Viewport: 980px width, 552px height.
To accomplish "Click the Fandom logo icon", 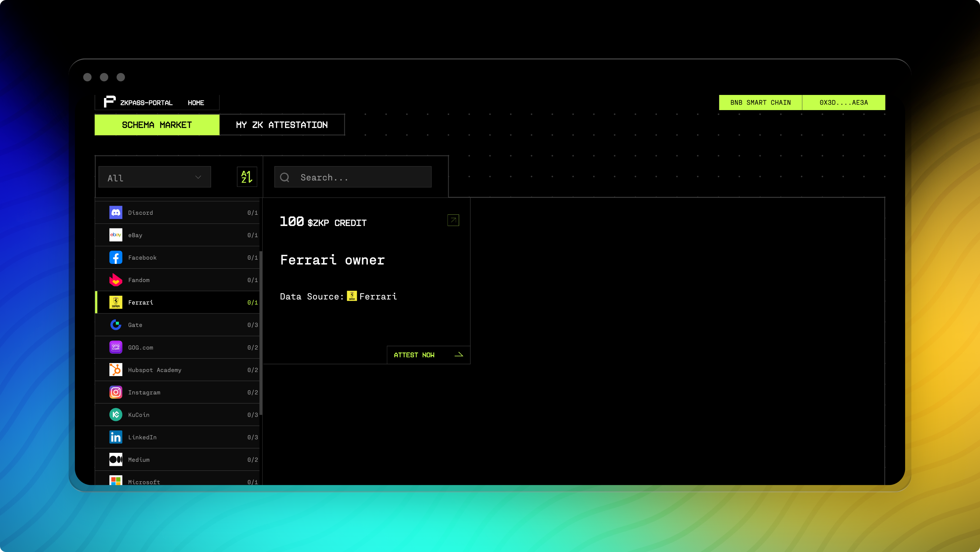I will point(116,280).
